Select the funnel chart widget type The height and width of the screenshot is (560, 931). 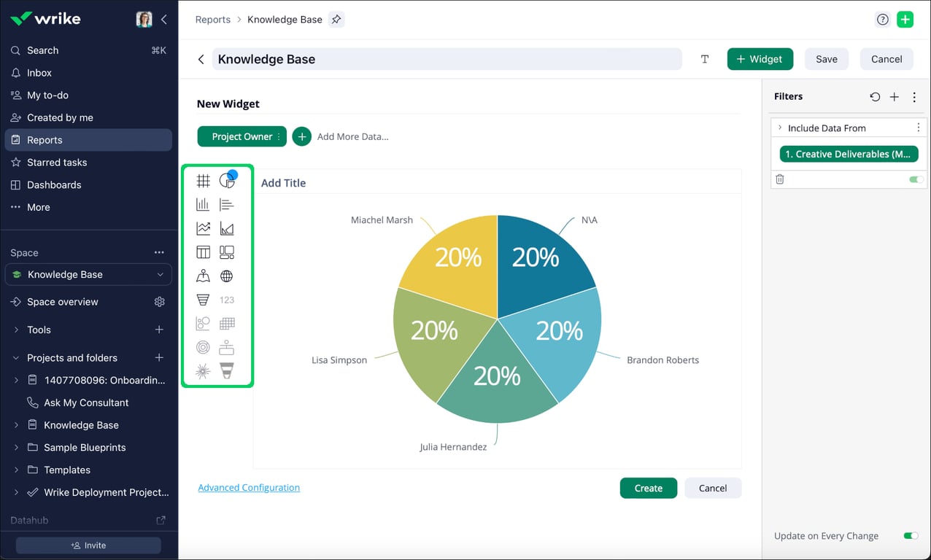pos(203,300)
